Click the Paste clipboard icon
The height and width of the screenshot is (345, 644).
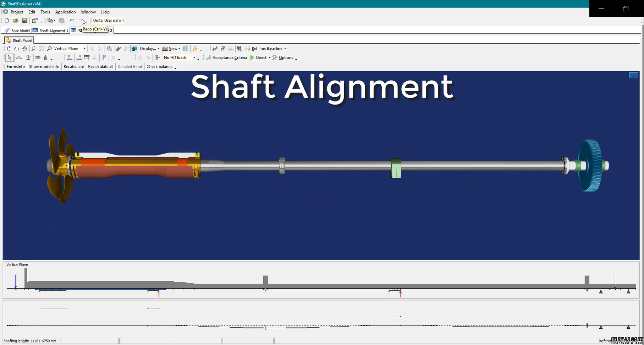[x=62, y=21]
